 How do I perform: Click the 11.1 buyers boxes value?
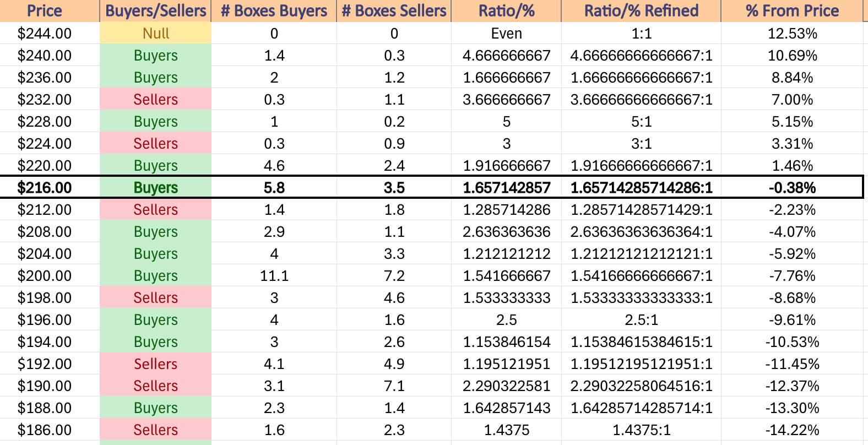tap(274, 276)
